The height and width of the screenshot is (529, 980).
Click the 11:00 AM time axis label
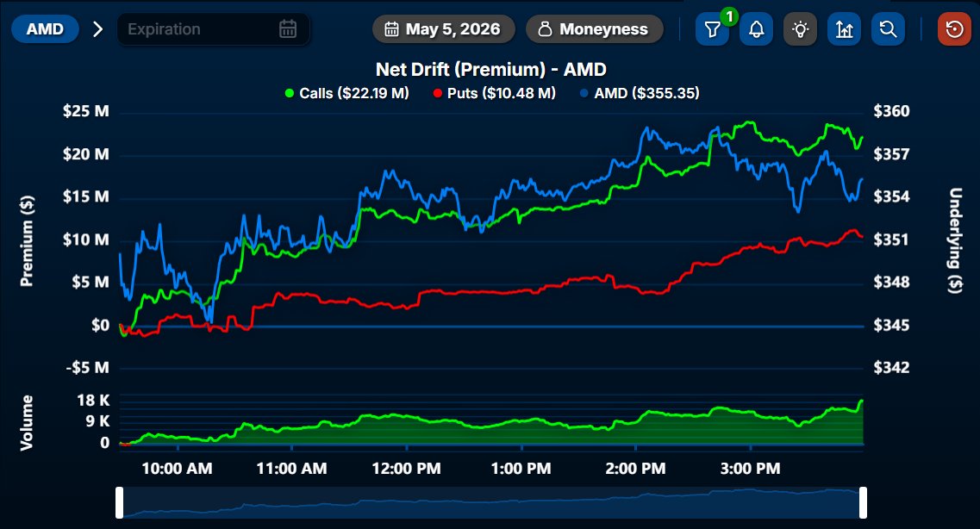(291, 469)
